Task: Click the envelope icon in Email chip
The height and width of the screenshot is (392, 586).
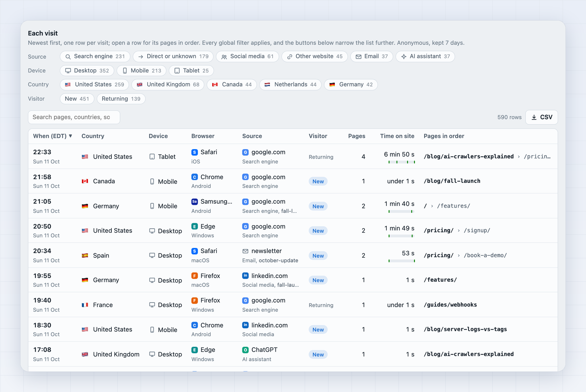Action: pos(359,57)
